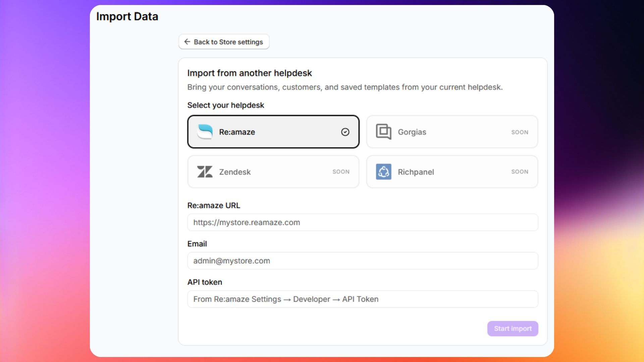Click the 'Re:amaze URL' field label

pyautogui.click(x=214, y=205)
